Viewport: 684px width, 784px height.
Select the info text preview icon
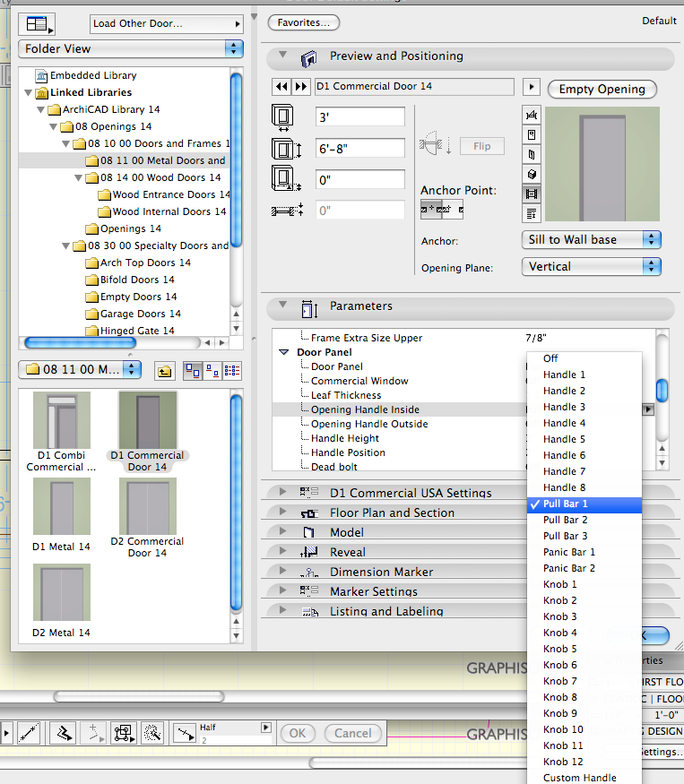532,214
